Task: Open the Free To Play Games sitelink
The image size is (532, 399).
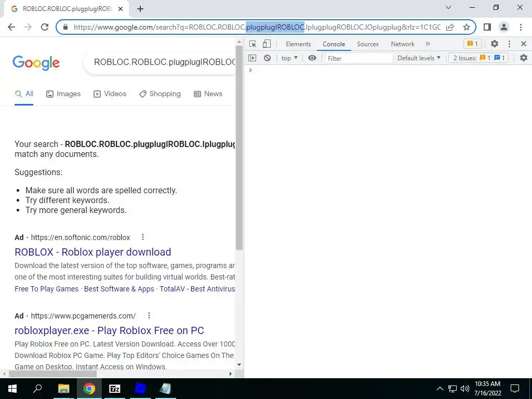Action: [46, 289]
